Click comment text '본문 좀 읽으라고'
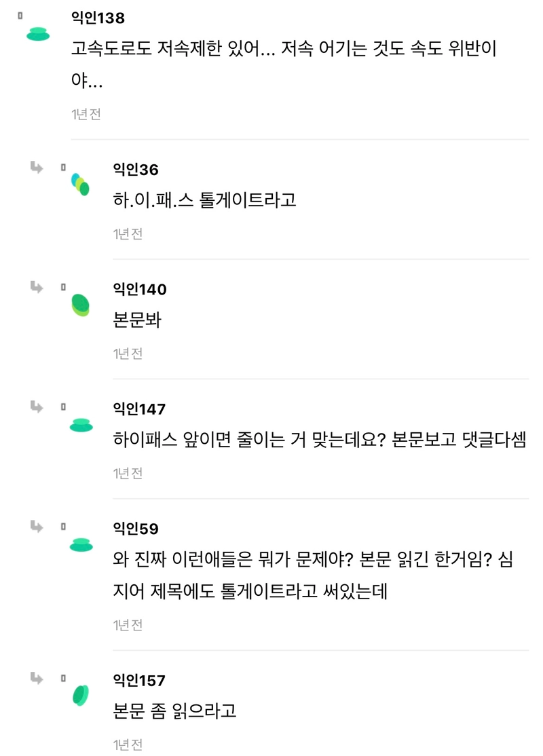This screenshot has height=756, width=543. [174, 711]
